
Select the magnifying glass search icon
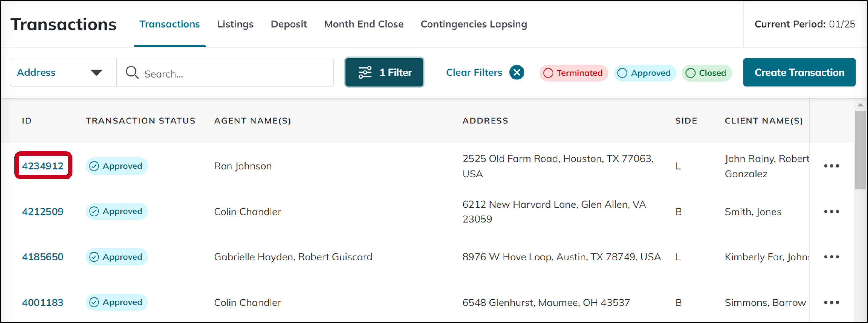[132, 72]
